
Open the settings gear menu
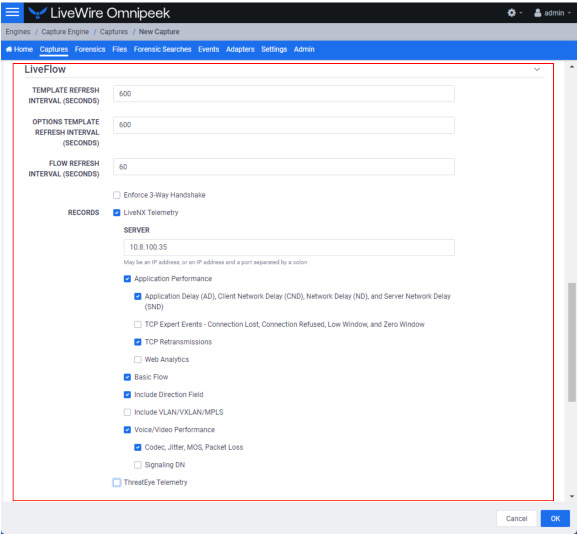coord(514,13)
